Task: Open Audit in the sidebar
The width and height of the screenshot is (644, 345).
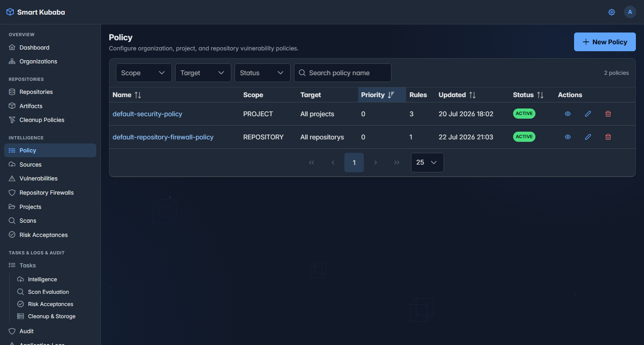Action: [x=50, y=331]
